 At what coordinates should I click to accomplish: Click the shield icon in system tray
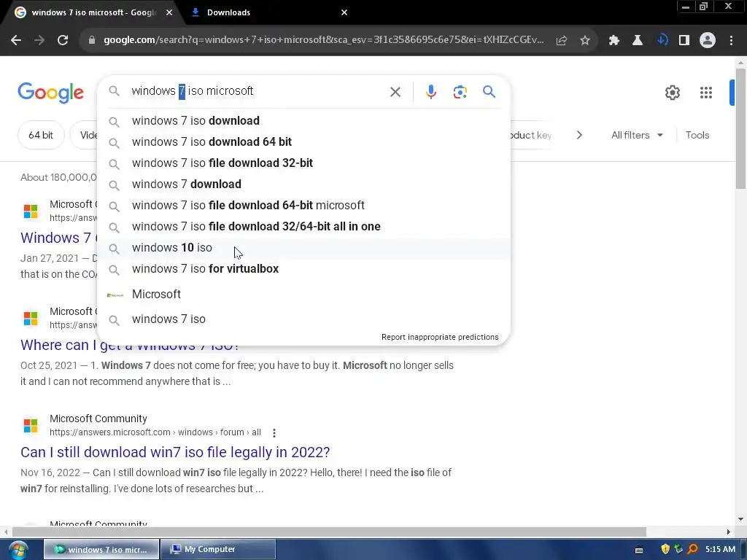[x=665, y=549]
